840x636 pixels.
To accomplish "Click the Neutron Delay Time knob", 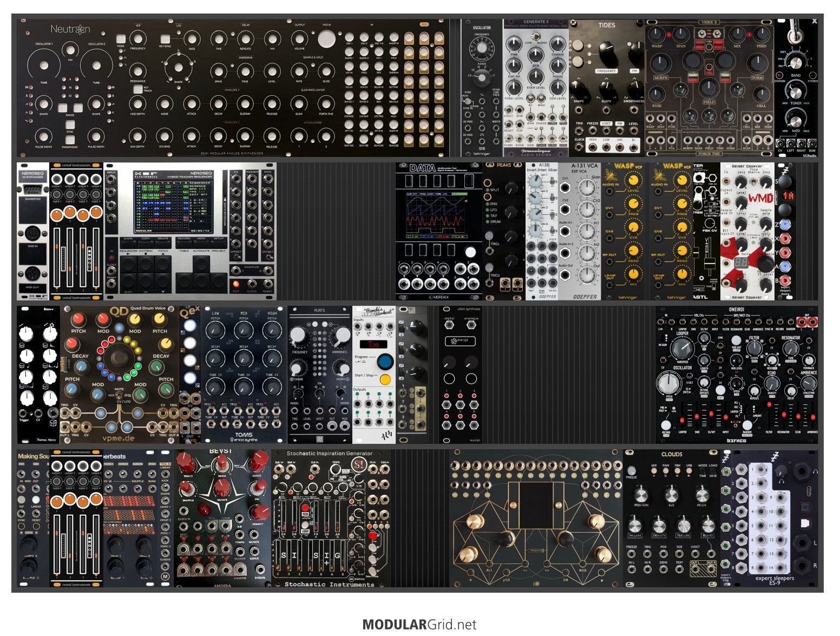I will (x=219, y=39).
